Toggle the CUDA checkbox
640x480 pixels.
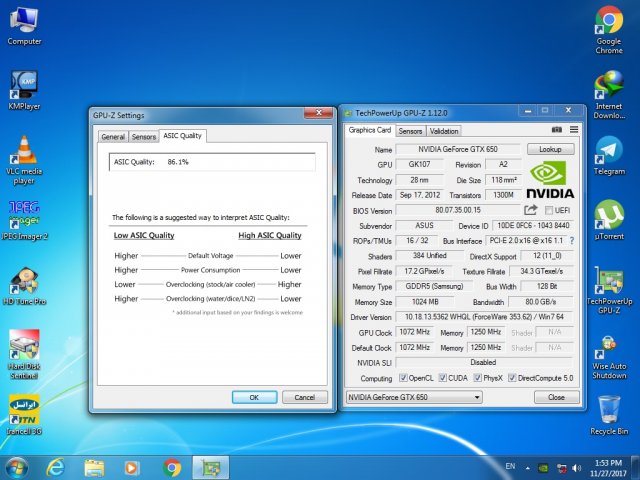coord(442,378)
